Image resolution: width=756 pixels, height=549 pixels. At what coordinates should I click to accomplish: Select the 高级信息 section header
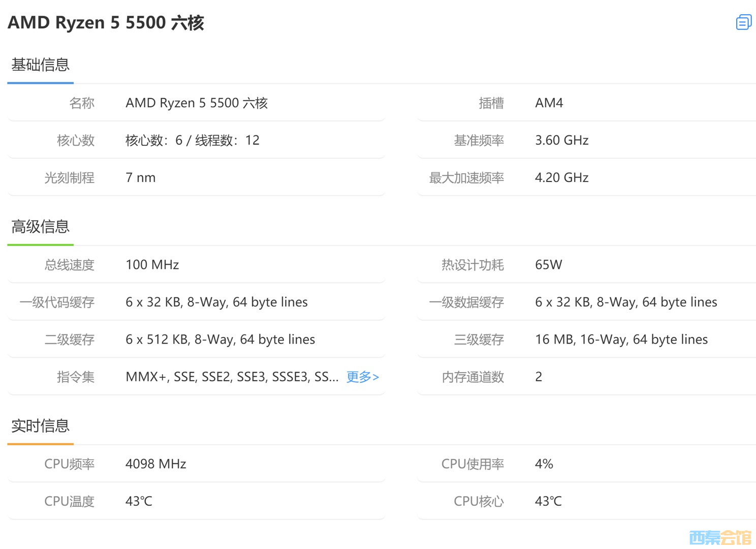[41, 227]
